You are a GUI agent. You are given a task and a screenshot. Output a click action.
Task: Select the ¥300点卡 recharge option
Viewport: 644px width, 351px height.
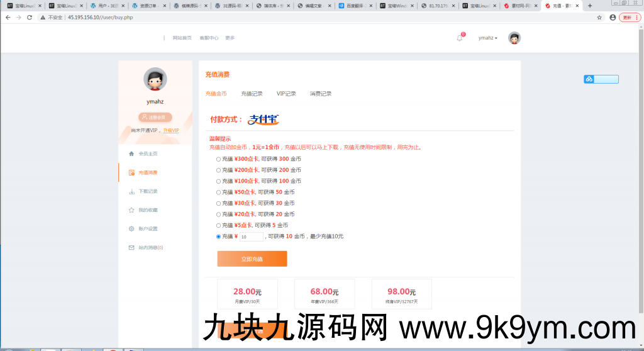[218, 159]
